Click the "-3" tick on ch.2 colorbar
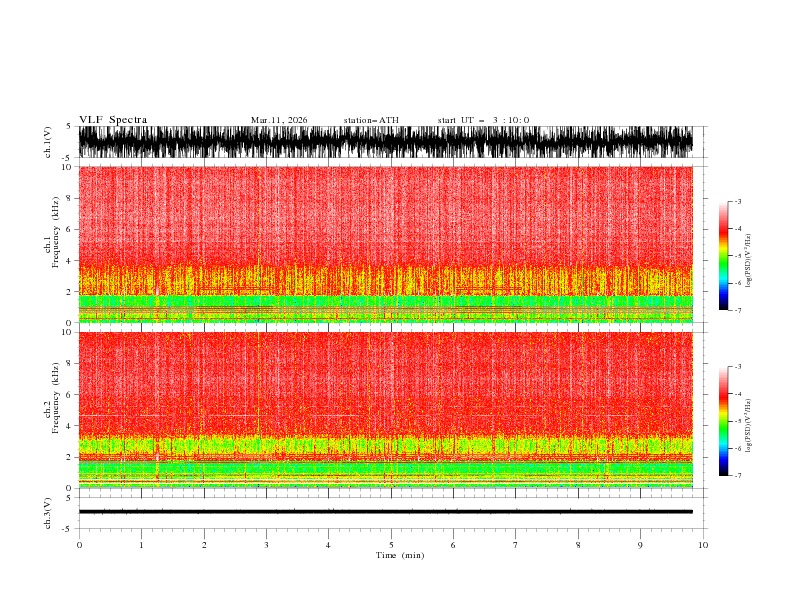 (738, 367)
